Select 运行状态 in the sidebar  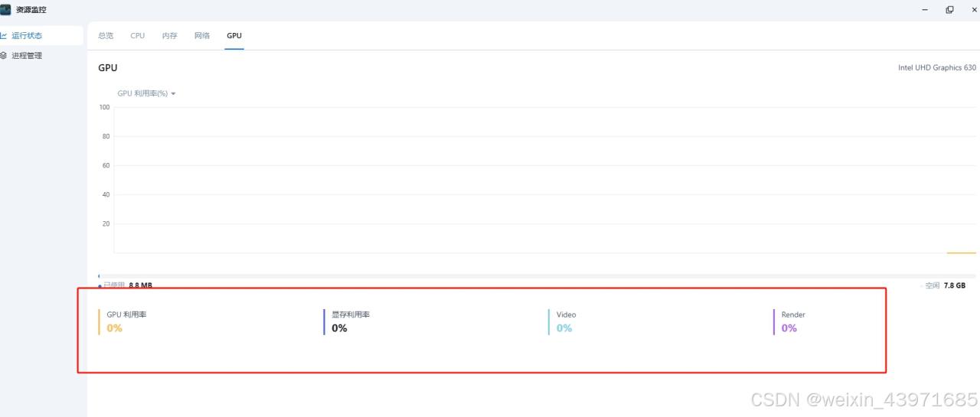[x=27, y=36]
